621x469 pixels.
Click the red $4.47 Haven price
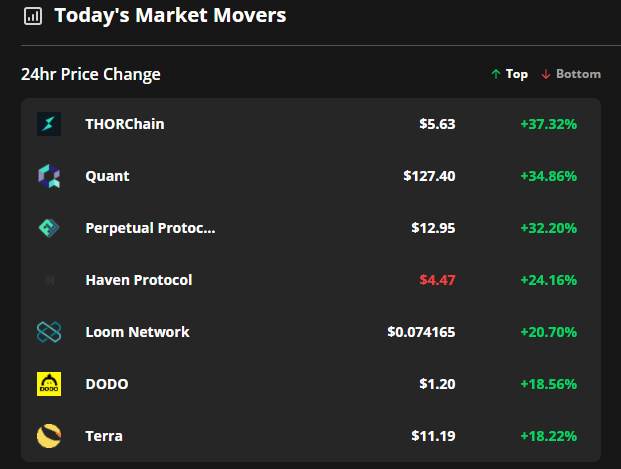pos(437,280)
